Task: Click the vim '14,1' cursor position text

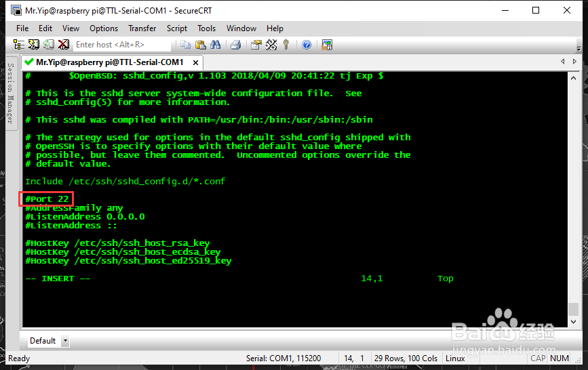Action: (x=372, y=279)
